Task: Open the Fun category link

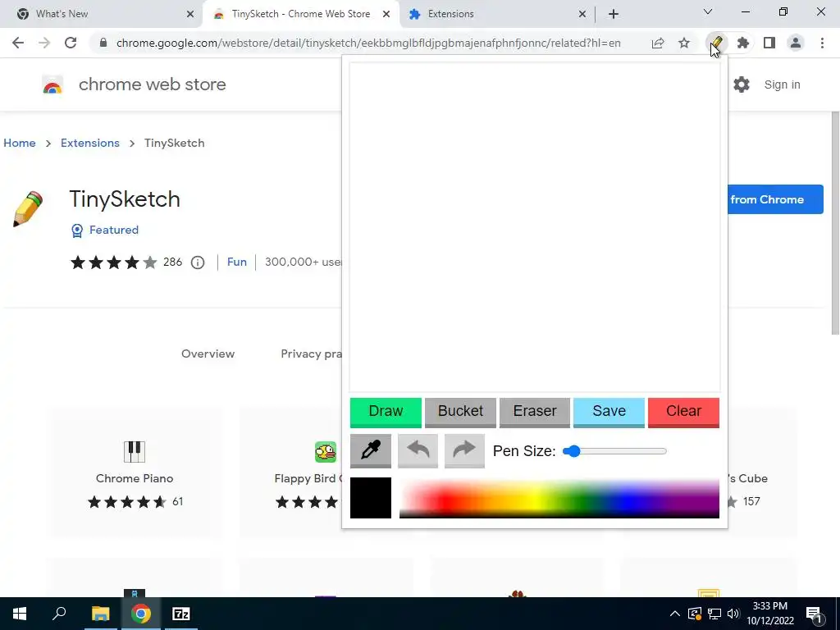Action: pyautogui.click(x=237, y=262)
